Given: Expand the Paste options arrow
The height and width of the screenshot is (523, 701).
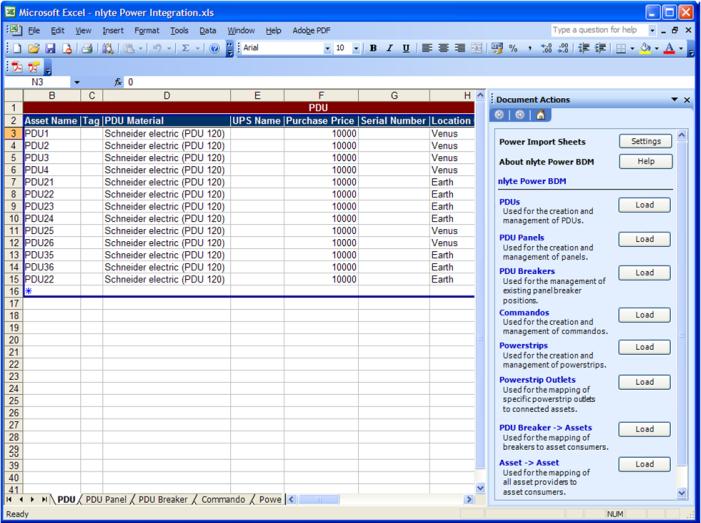Looking at the screenshot, I should click(140, 48).
